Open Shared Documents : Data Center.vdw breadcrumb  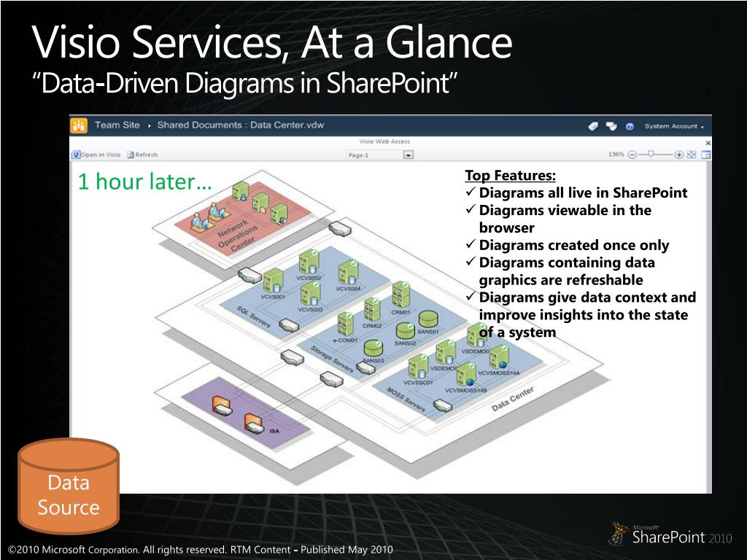click(241, 125)
